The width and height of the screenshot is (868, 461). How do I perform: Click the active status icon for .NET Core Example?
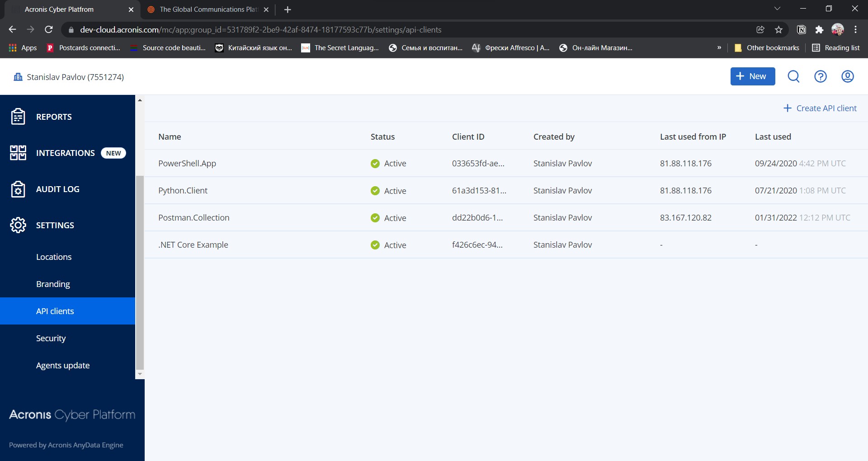click(x=375, y=245)
